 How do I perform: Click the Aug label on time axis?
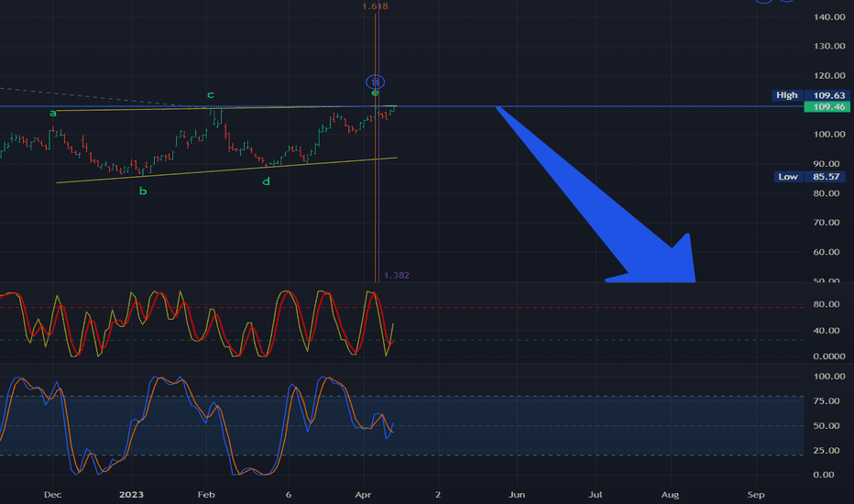pos(670,495)
